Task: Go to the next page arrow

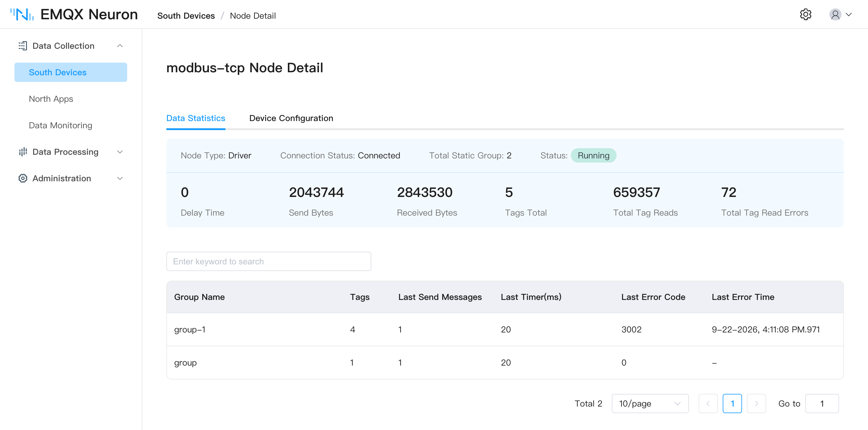Action: [756, 404]
